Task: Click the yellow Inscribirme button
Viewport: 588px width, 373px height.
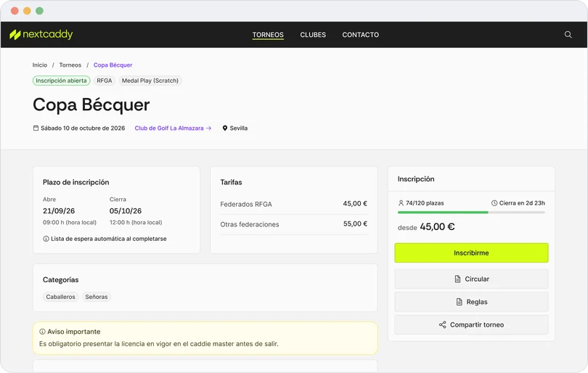Action: pyautogui.click(x=471, y=253)
